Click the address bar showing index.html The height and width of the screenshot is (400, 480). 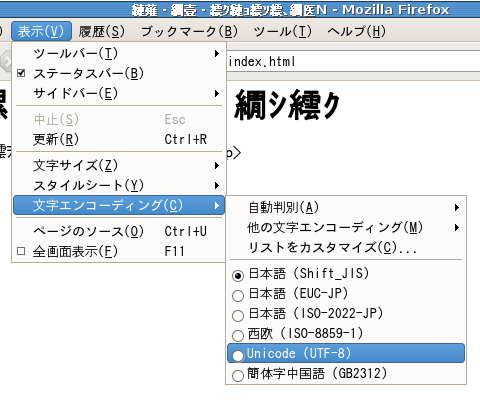click(x=353, y=61)
